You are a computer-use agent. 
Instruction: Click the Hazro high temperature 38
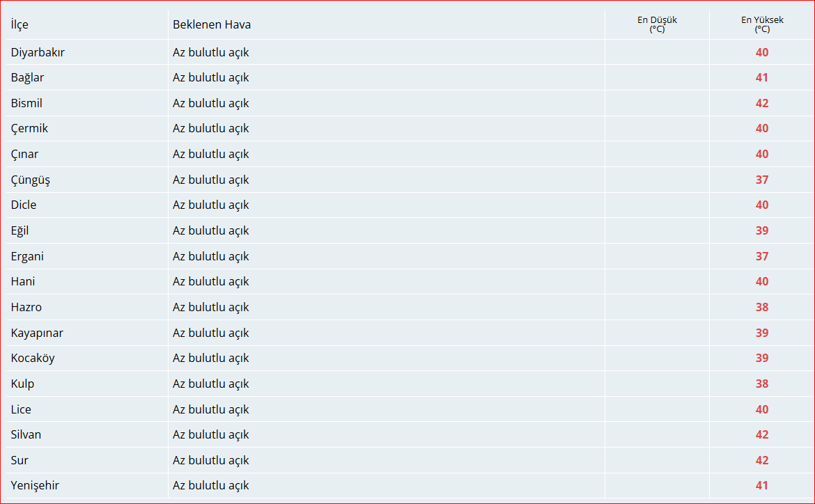pyautogui.click(x=761, y=307)
